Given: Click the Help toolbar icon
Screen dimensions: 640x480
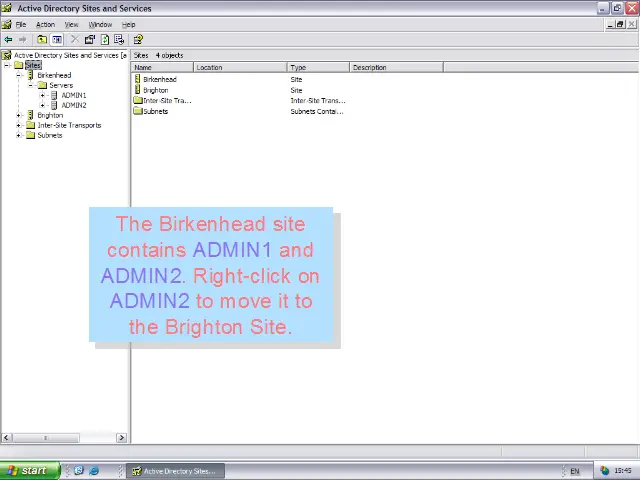Looking at the screenshot, I should click(138, 40).
